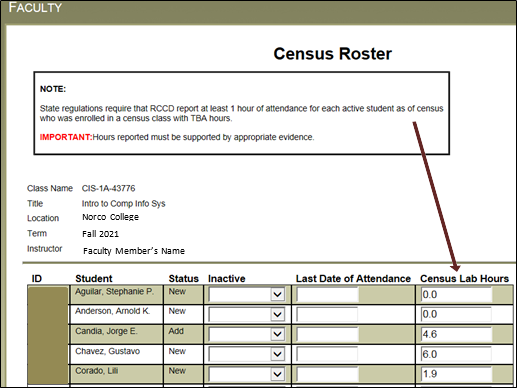Click Last Date of Attendance field for Corado
Image resolution: width=517 pixels, height=388 pixels.
point(327,374)
